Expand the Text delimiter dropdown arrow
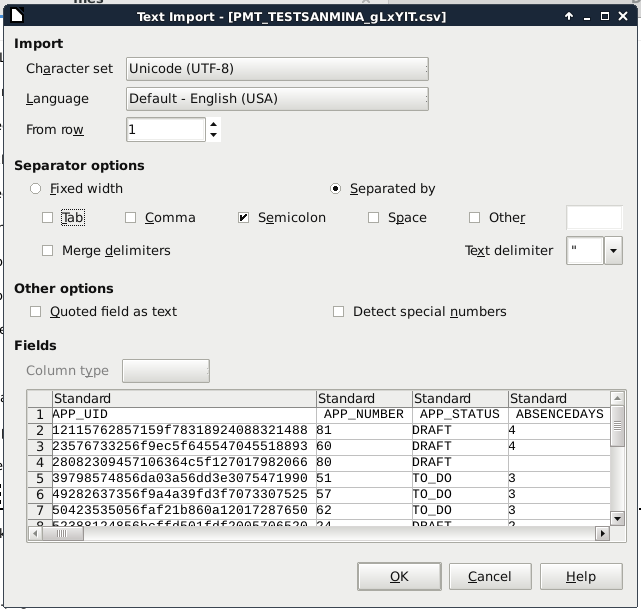The height and width of the screenshot is (611, 641). (613, 251)
